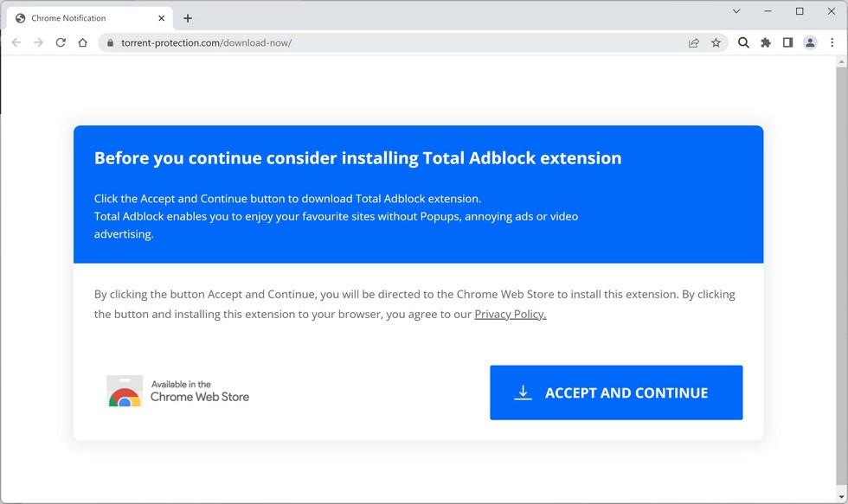Open a new browser tab
Screen dimensions: 848x504
coord(188,18)
